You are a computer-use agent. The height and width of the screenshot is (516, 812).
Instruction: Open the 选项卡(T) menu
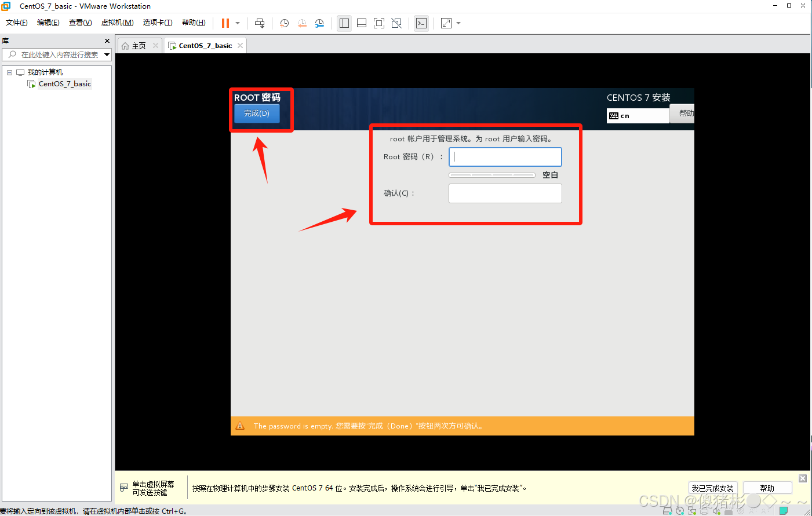(x=158, y=23)
